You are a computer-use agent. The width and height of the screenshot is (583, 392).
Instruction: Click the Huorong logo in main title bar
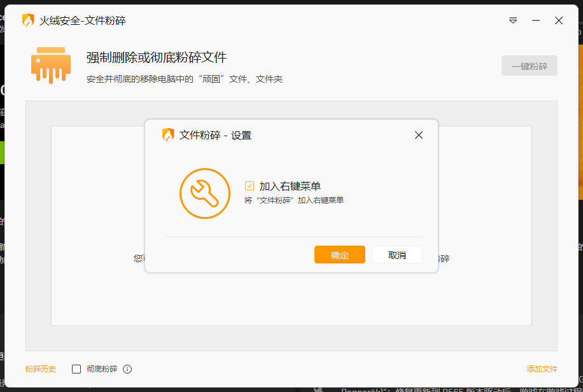pos(28,20)
